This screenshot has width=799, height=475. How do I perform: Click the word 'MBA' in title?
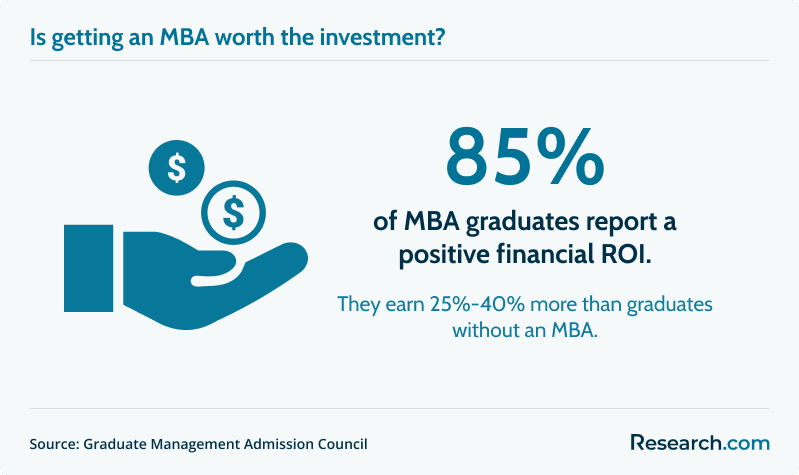coord(184,38)
